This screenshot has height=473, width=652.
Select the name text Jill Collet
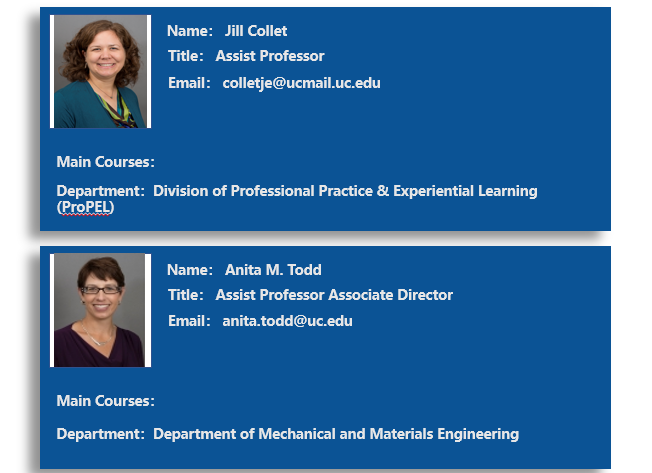tap(256, 31)
